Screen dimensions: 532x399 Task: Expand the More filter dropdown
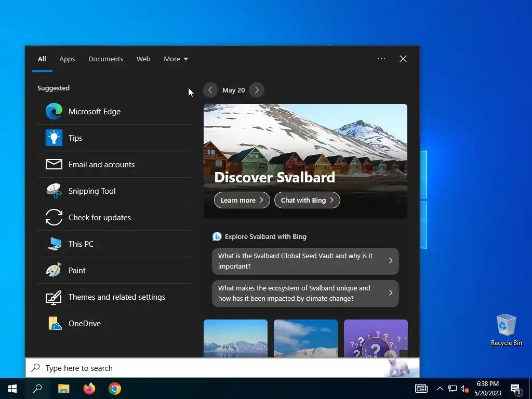(176, 59)
